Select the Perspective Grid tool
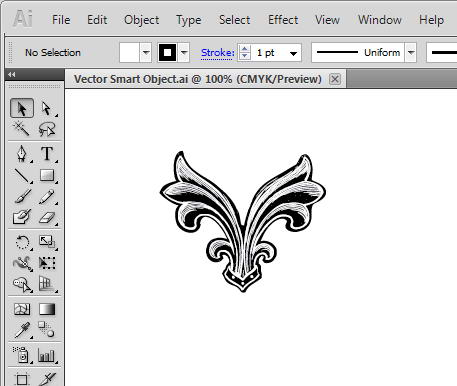The height and width of the screenshot is (386, 457). pyautogui.click(x=47, y=284)
